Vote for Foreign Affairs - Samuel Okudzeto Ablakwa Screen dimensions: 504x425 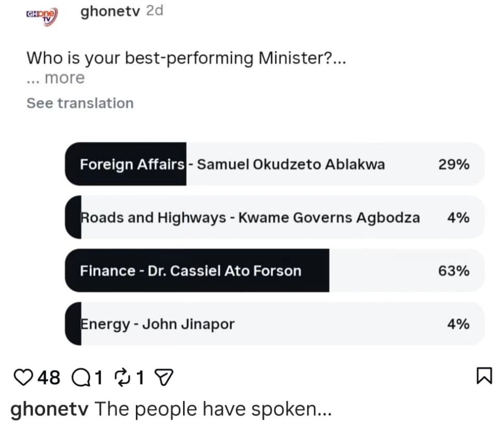(274, 165)
